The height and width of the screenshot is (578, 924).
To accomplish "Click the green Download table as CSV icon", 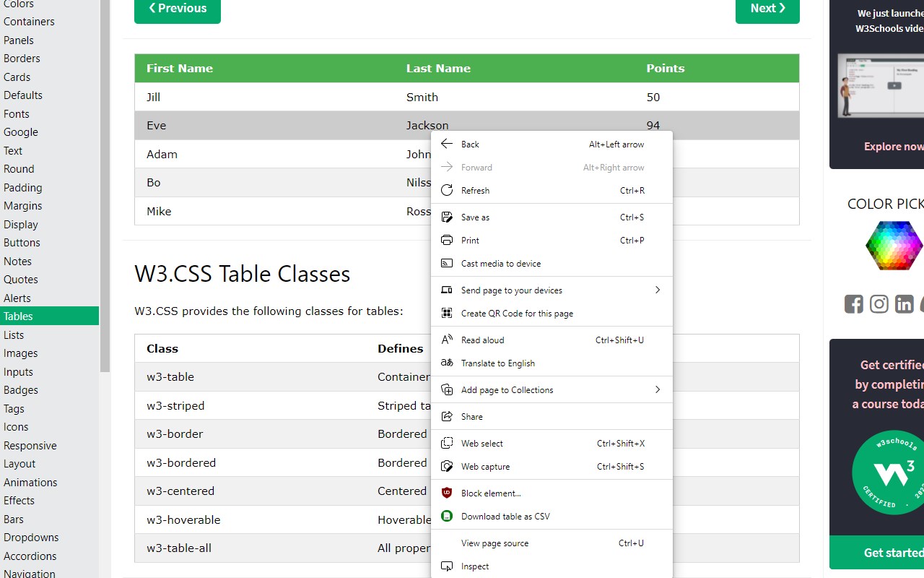I will pyautogui.click(x=447, y=516).
